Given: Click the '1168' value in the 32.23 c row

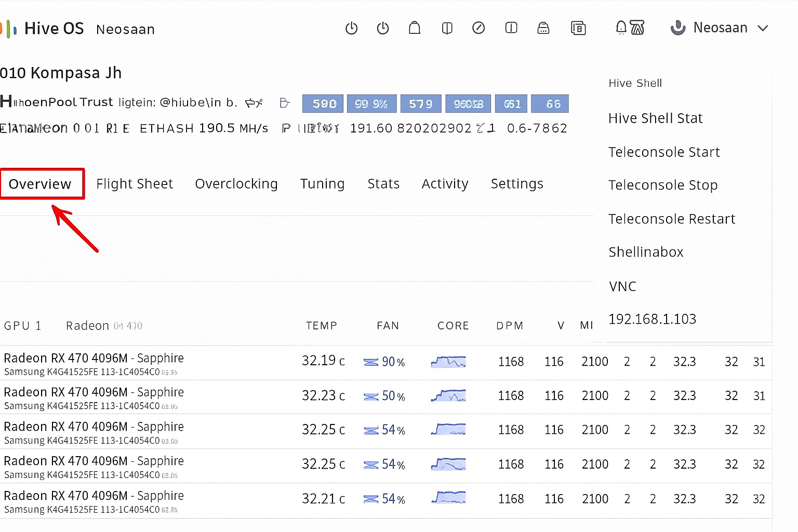Looking at the screenshot, I should pyautogui.click(x=511, y=396).
